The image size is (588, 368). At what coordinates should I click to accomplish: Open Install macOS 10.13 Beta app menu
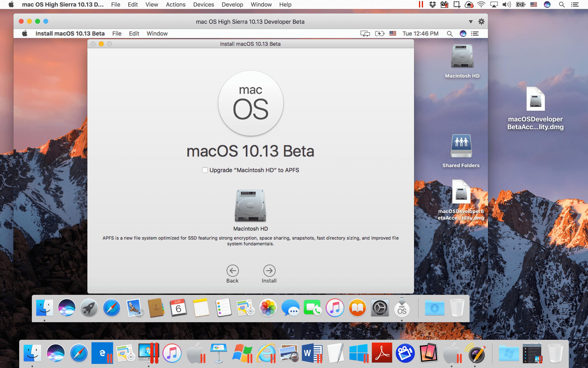tap(70, 33)
